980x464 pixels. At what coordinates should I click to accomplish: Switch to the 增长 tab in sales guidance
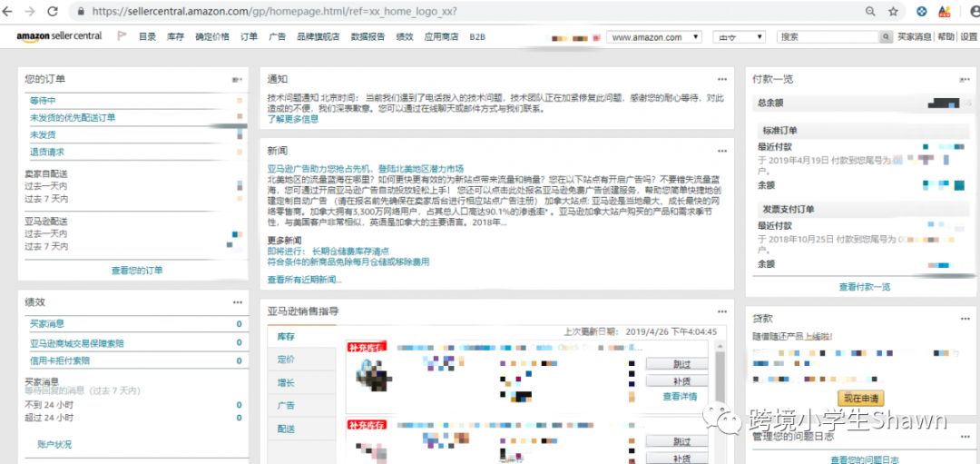click(302, 382)
